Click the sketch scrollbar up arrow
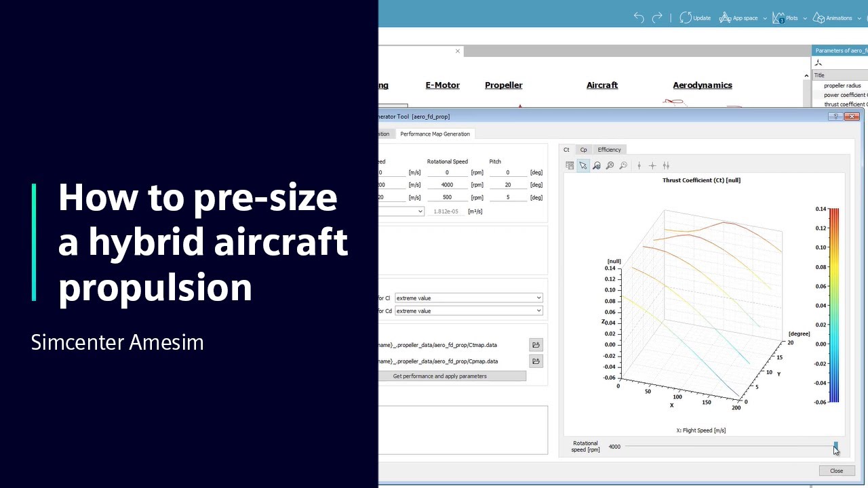Viewport: 868px width, 488px height. click(806, 76)
